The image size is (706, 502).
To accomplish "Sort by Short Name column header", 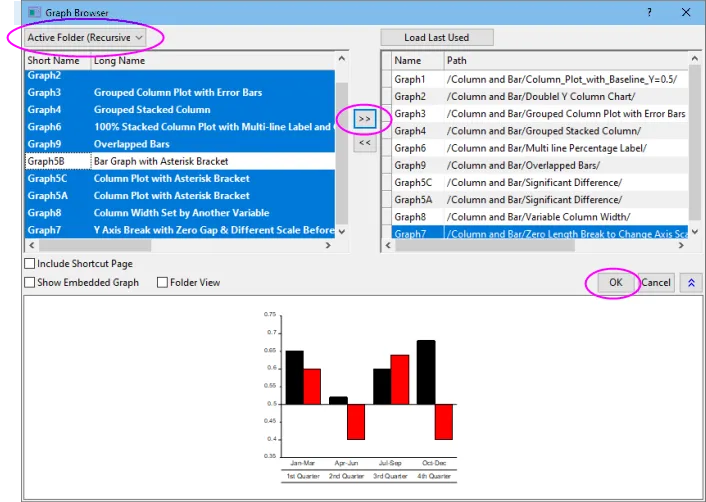I will [x=58, y=60].
